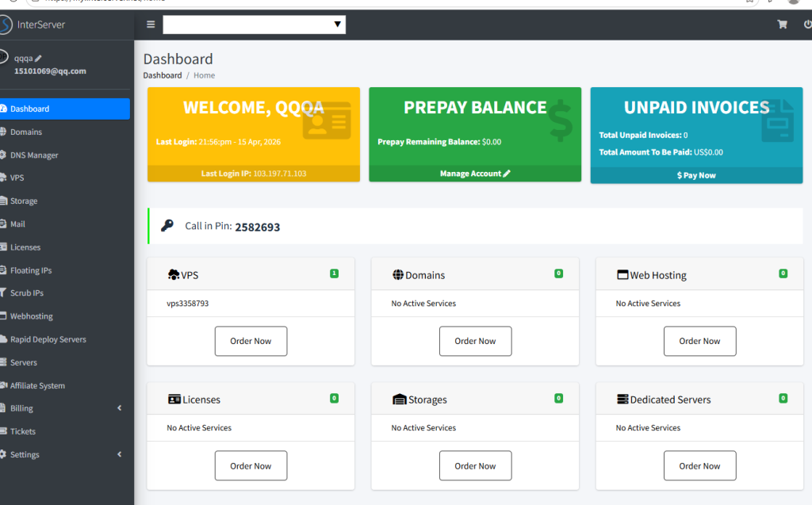Image resolution: width=812 pixels, height=505 pixels.
Task: Click the pencil edit icon beside qqqa
Action: 38,58
